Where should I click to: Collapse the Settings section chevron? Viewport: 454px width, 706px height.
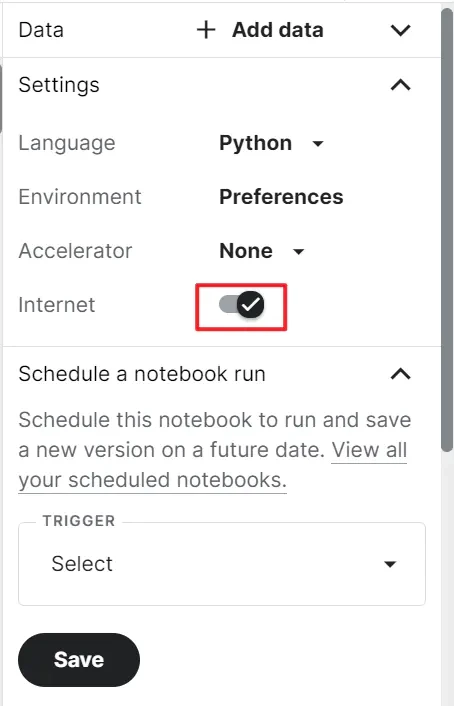[400, 85]
